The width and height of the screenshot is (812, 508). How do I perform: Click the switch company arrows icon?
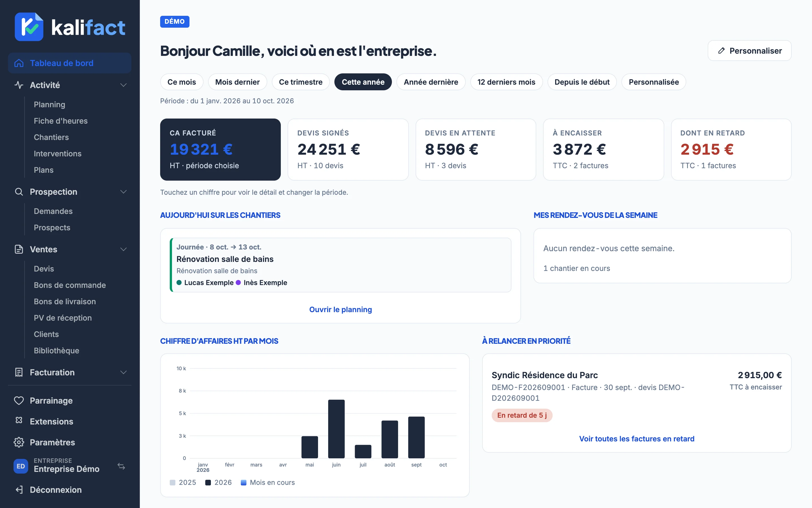pyautogui.click(x=121, y=466)
